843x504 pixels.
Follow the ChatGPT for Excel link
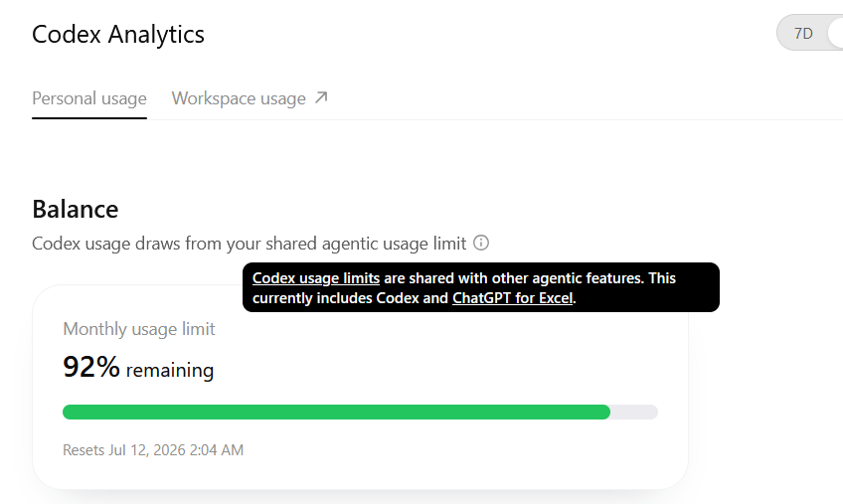point(512,298)
